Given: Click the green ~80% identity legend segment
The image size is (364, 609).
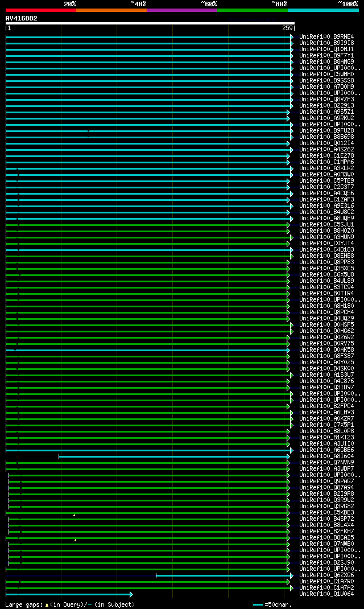Looking at the screenshot, I should [x=253, y=10].
